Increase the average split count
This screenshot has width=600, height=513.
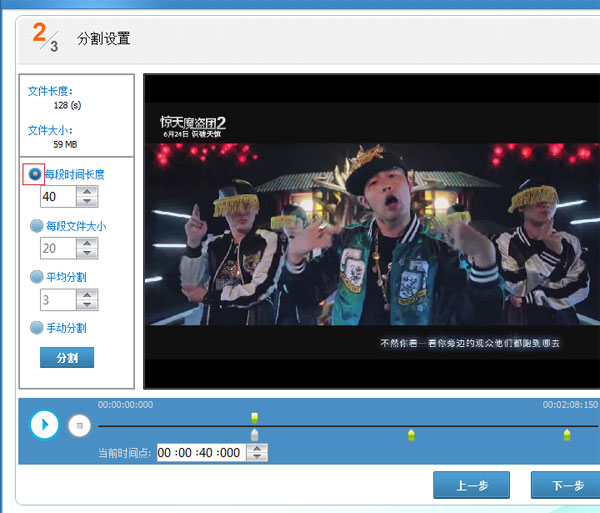pyautogui.click(x=87, y=294)
